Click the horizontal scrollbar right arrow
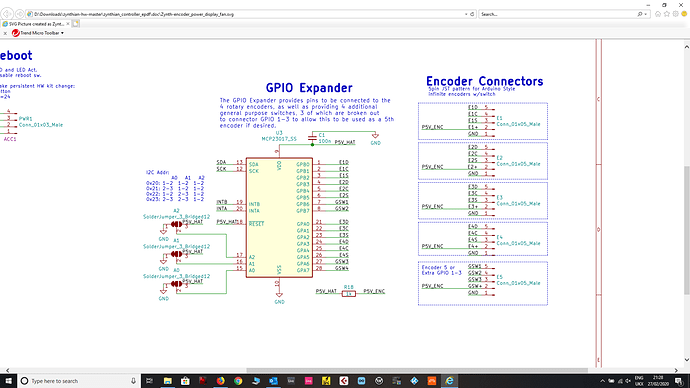The width and height of the screenshot is (690, 388). tap(676, 370)
